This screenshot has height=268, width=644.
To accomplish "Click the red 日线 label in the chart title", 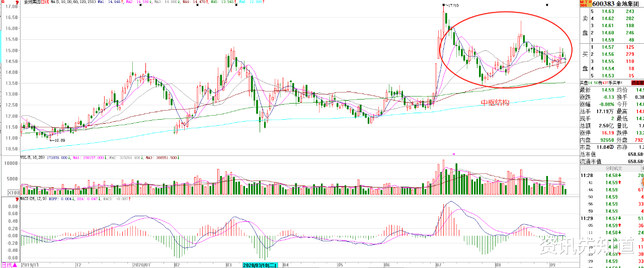I will click(x=44, y=3).
